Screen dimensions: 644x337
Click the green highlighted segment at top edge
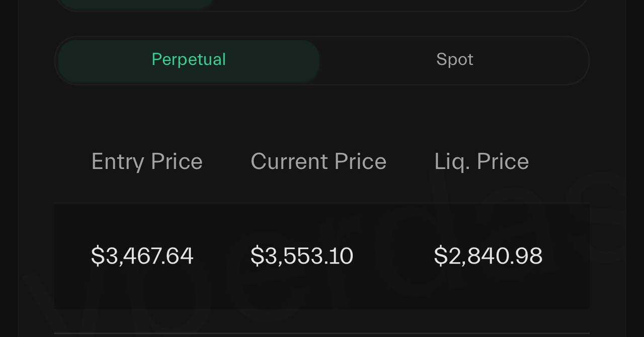[136, 4]
